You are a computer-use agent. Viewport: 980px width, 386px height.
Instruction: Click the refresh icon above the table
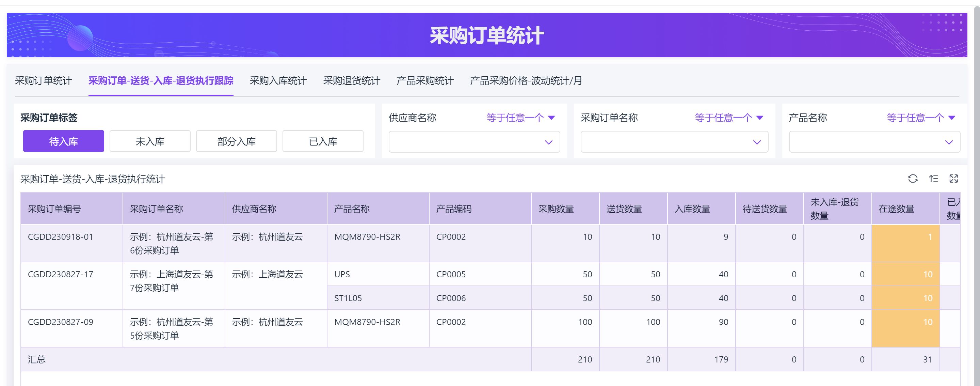913,179
